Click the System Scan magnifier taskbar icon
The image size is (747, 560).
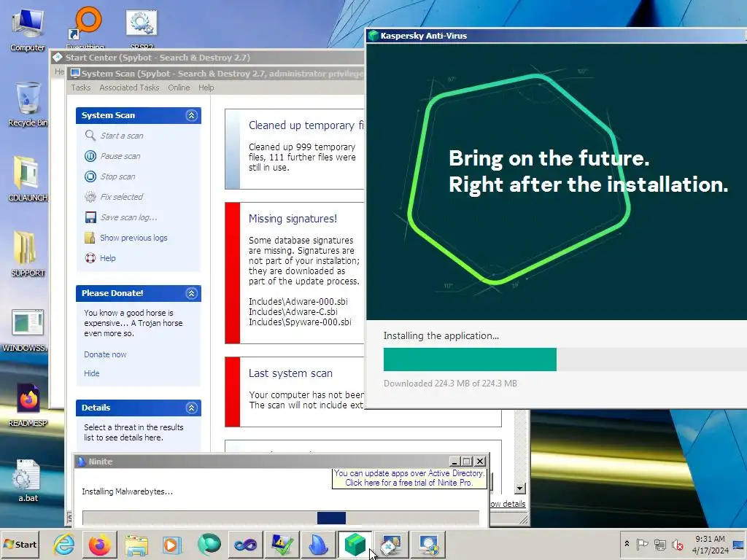[427, 544]
